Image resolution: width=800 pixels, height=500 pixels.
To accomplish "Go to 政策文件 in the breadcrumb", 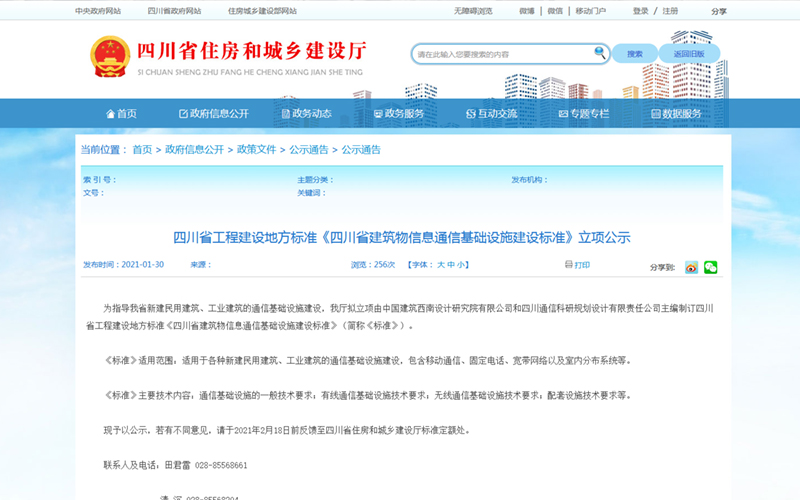I will (x=257, y=149).
